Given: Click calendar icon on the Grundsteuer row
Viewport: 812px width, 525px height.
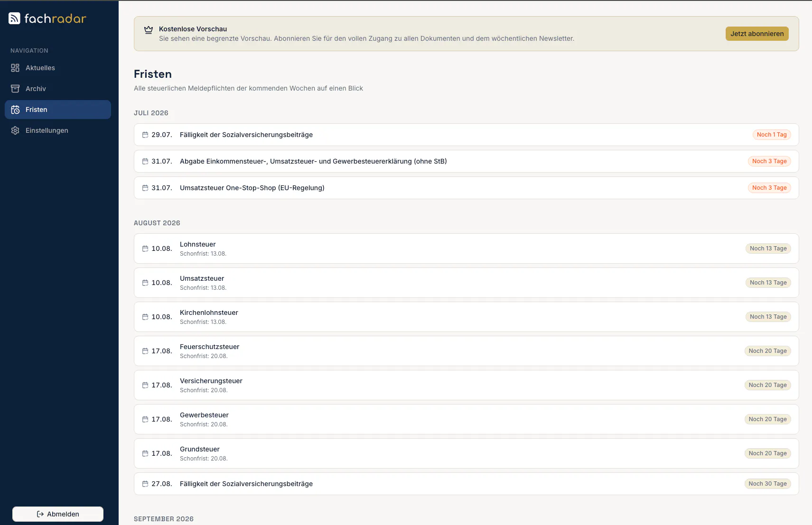Looking at the screenshot, I should [x=145, y=453].
